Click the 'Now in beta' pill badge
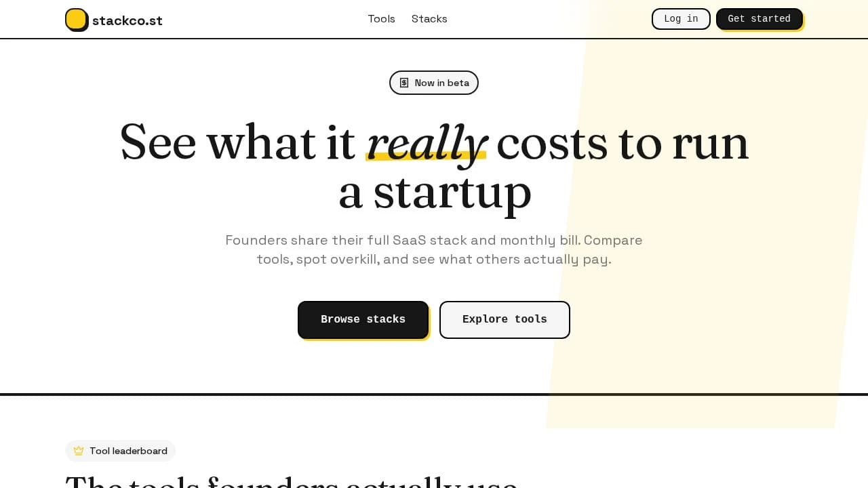Screen dimensions: 868x488 tap(434, 83)
